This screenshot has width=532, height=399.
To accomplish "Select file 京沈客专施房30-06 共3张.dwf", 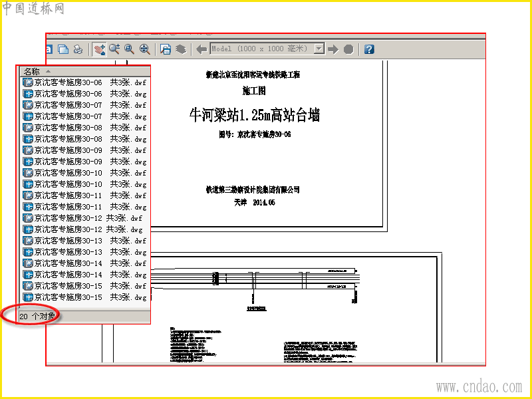I will (x=85, y=82).
